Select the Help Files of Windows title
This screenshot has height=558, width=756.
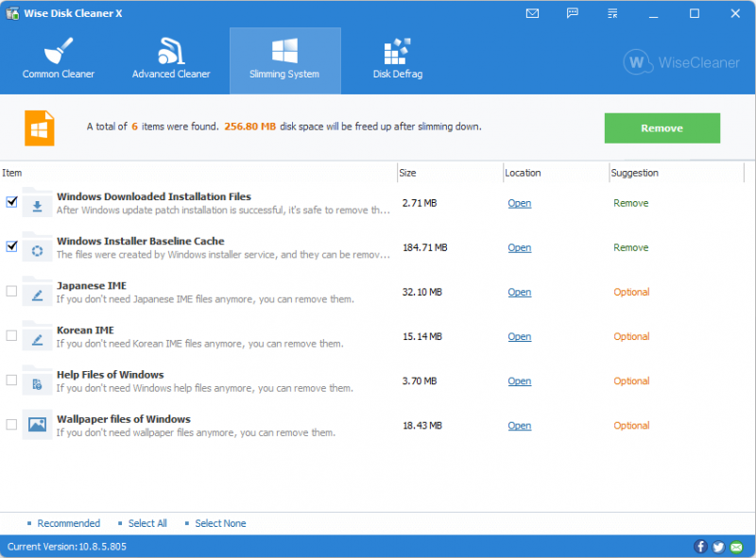point(111,375)
